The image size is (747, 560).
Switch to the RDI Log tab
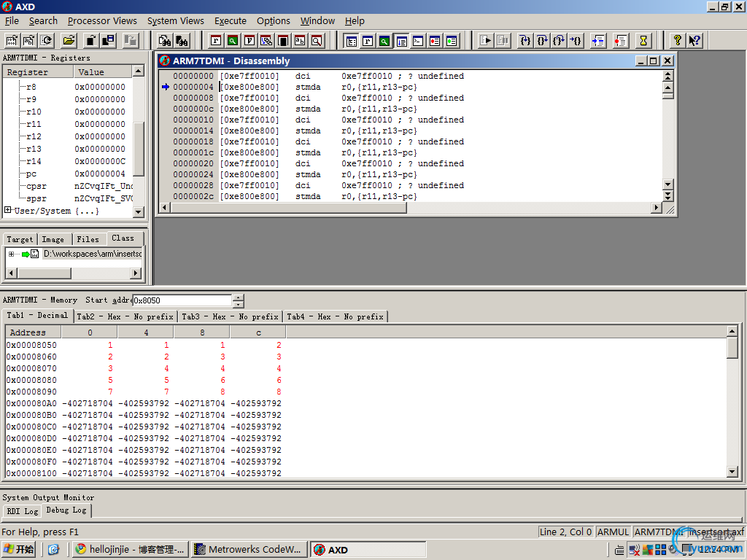pyautogui.click(x=23, y=511)
